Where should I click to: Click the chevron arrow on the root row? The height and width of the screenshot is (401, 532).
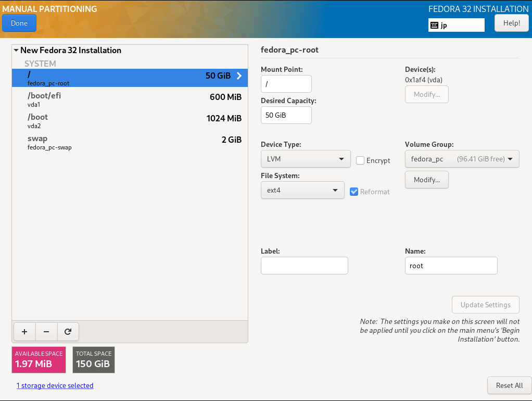point(239,76)
